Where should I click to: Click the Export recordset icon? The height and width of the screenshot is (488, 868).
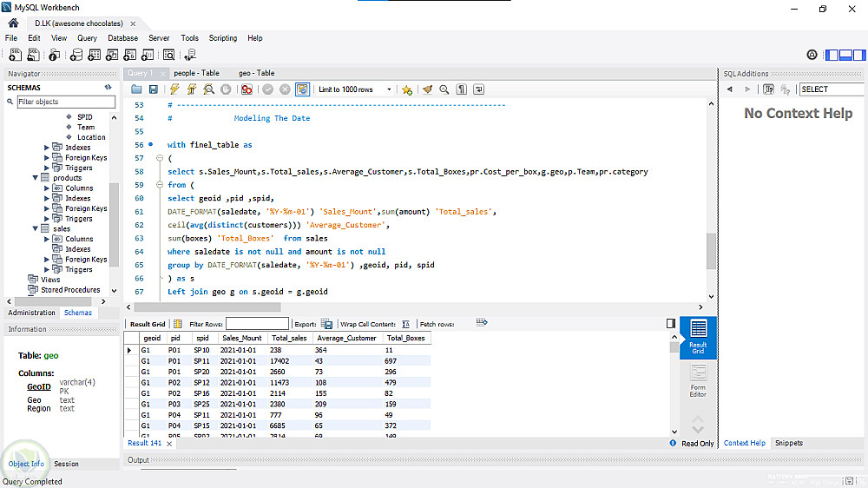(x=327, y=324)
